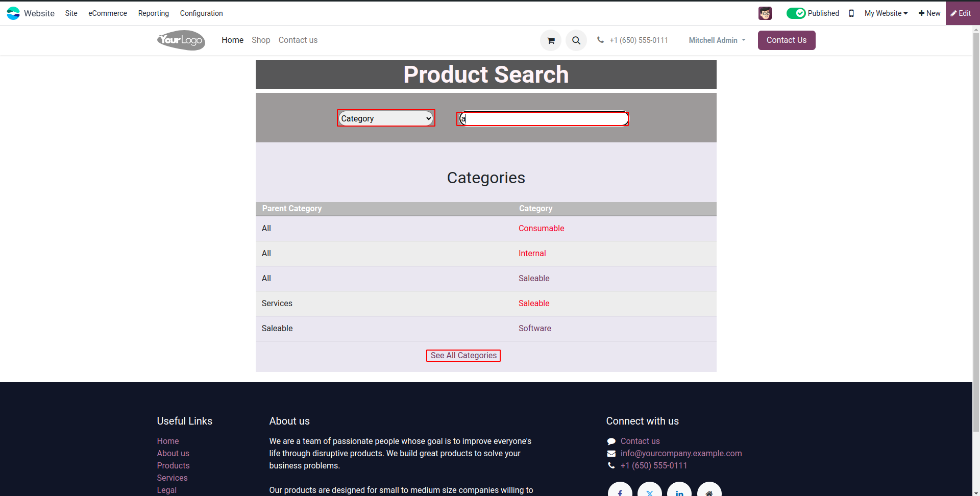980x496 pixels.
Task: Toggle mobile preview phone icon
Action: 851,13
